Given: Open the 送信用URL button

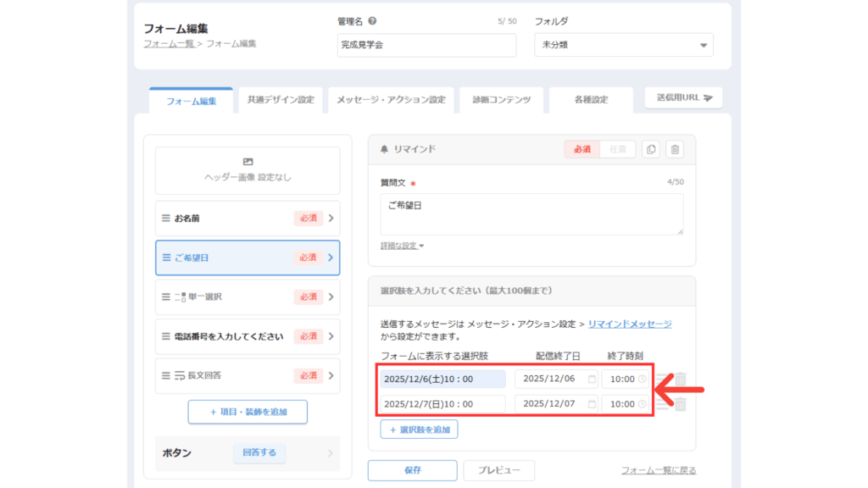Looking at the screenshot, I should point(683,97).
